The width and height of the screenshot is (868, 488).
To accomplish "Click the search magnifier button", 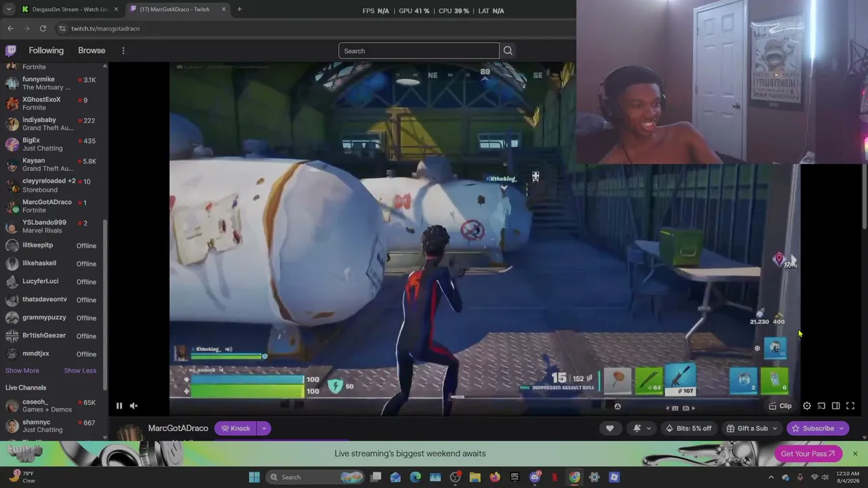I will click(x=508, y=51).
